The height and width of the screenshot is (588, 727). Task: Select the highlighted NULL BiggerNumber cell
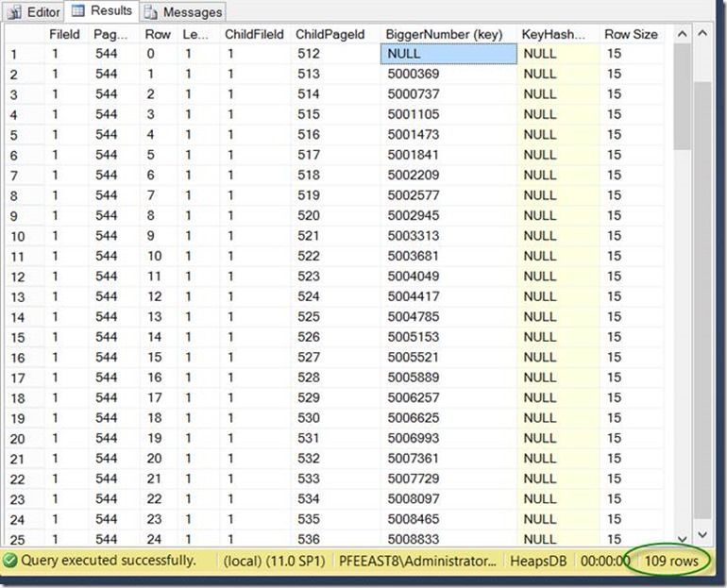[448, 54]
